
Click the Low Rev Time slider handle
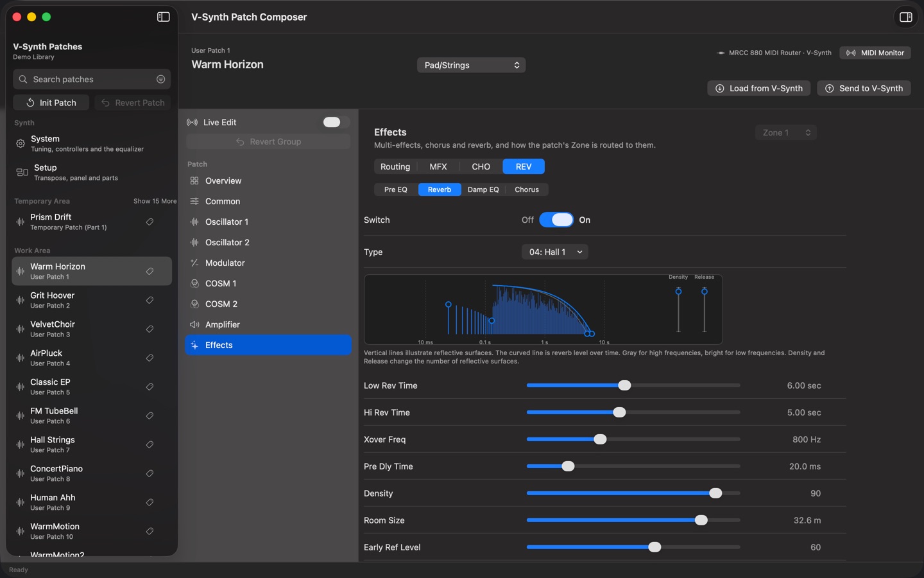[624, 385]
